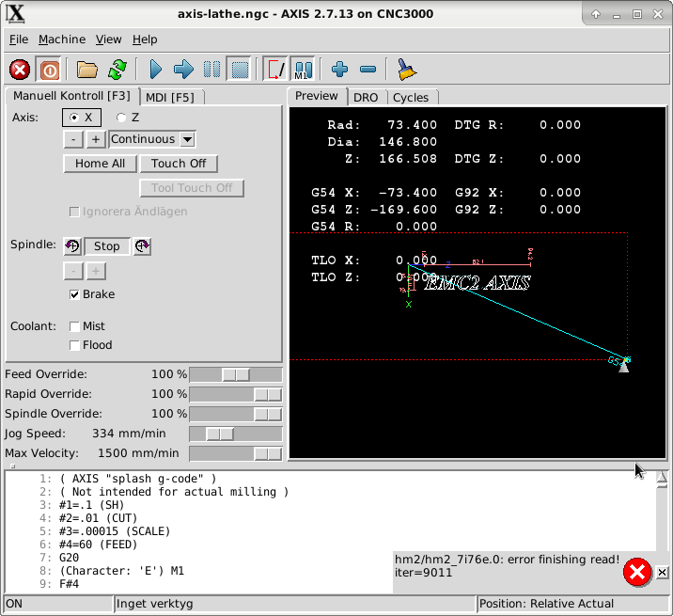Click 'Position: Relative Actual' in status bar
Screen dimensions: 673x616
click(546, 604)
